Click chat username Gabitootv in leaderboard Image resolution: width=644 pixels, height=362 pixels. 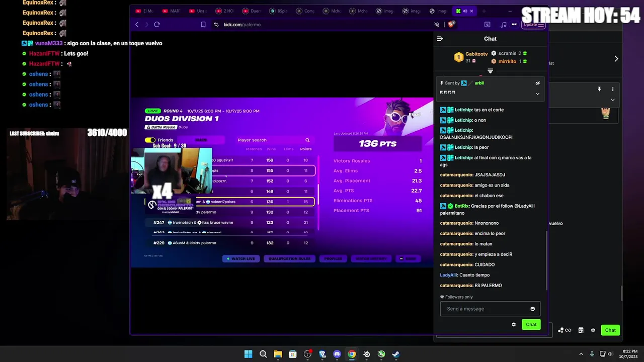[x=476, y=54]
